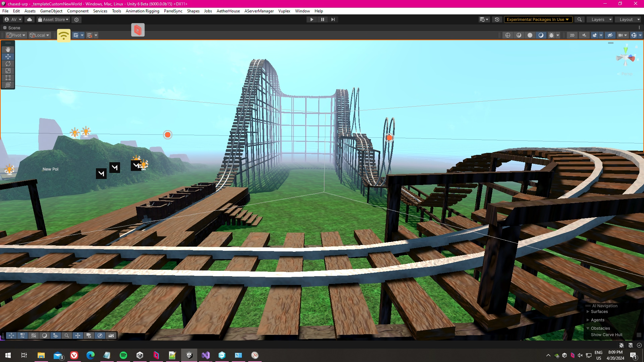644x362 pixels.
Task: Select the Scale tool
Action: tap(8, 71)
